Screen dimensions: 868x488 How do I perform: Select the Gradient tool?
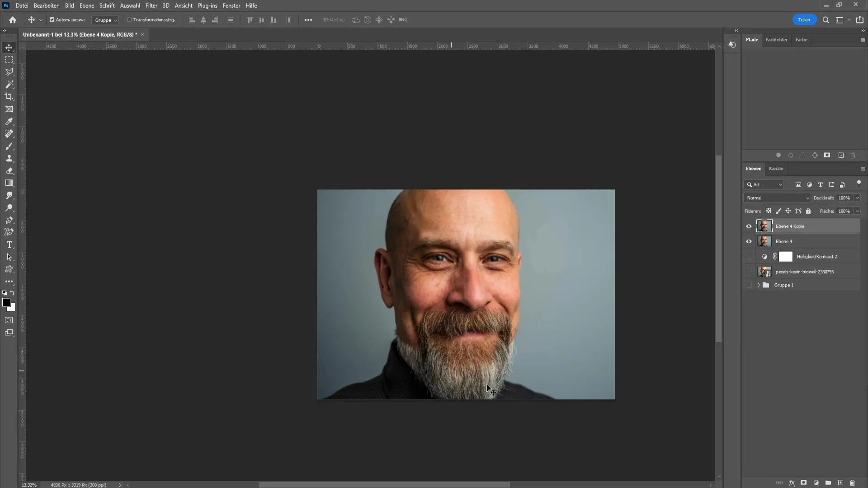tap(9, 183)
